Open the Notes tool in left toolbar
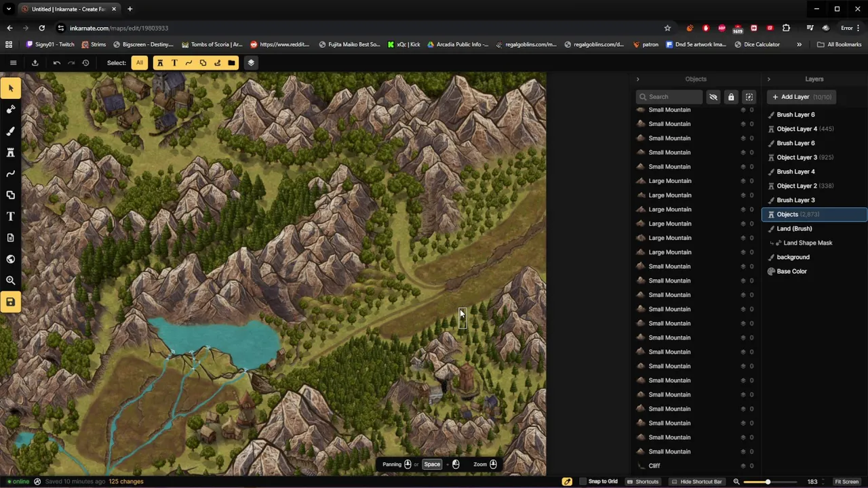This screenshot has width=868, height=488. tap(10, 238)
